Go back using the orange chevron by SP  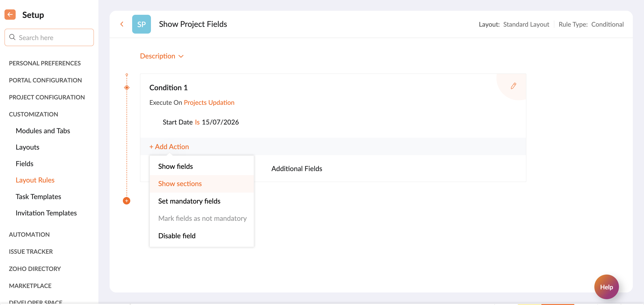[x=122, y=24]
